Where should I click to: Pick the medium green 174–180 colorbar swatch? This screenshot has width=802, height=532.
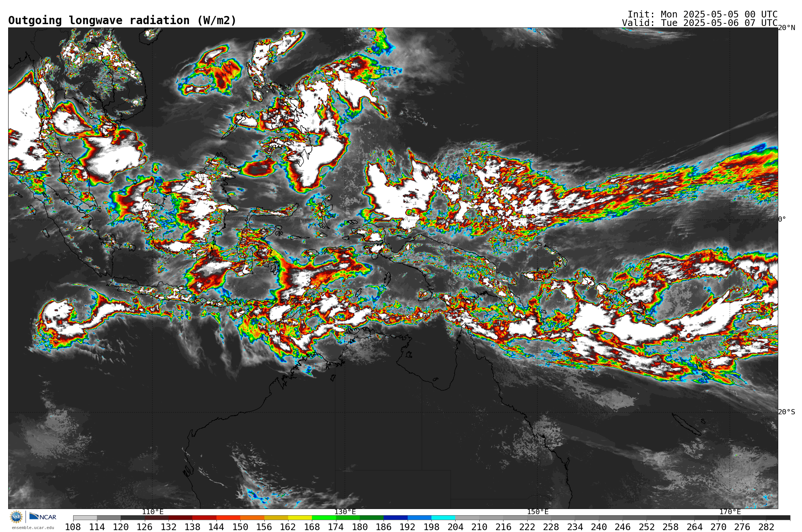348,518
